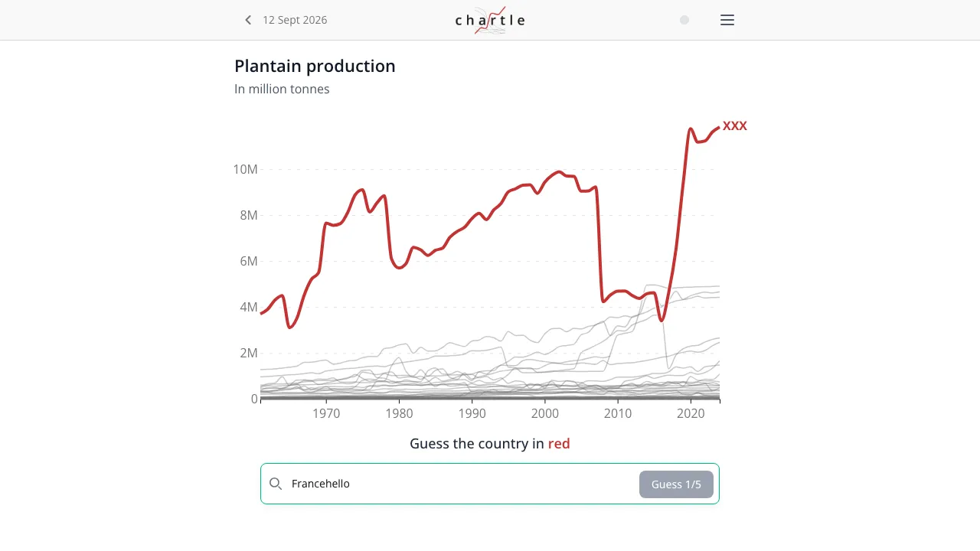Click the 6M y-axis label
980x551 pixels.
click(x=248, y=261)
